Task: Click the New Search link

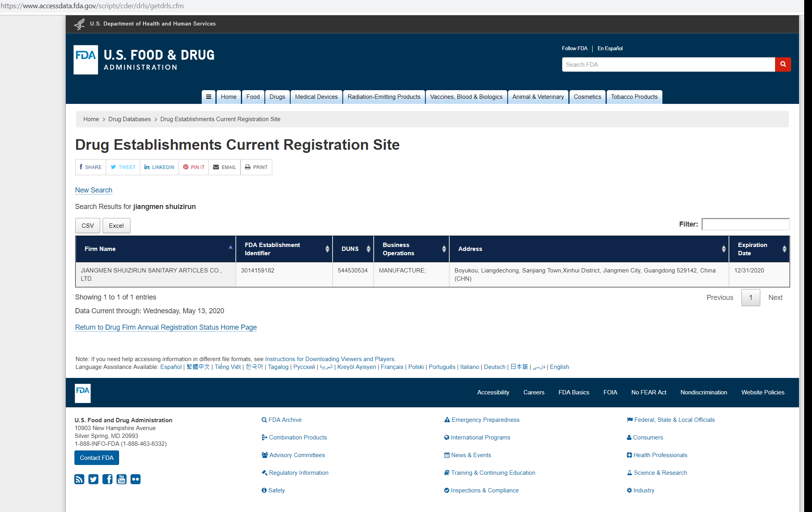Action: coord(94,190)
